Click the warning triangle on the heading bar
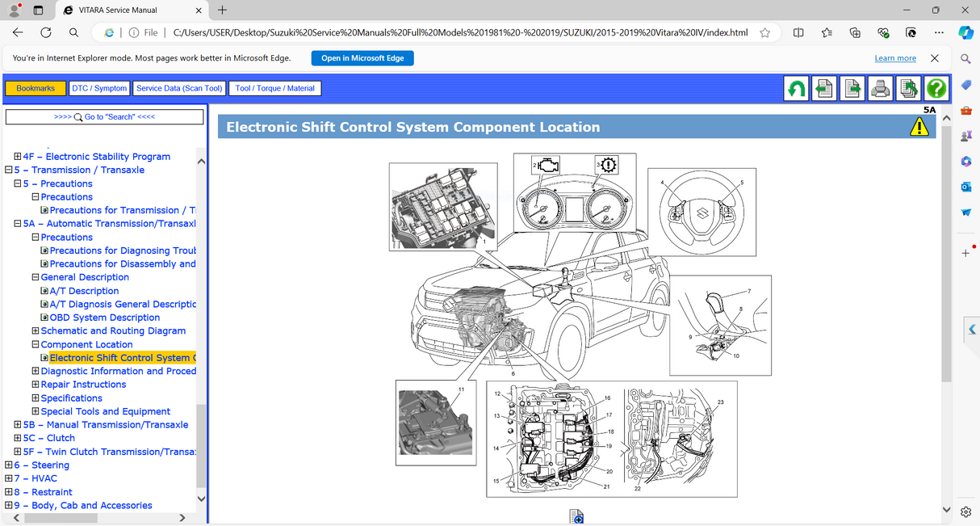This screenshot has height=526, width=980. 919,126
